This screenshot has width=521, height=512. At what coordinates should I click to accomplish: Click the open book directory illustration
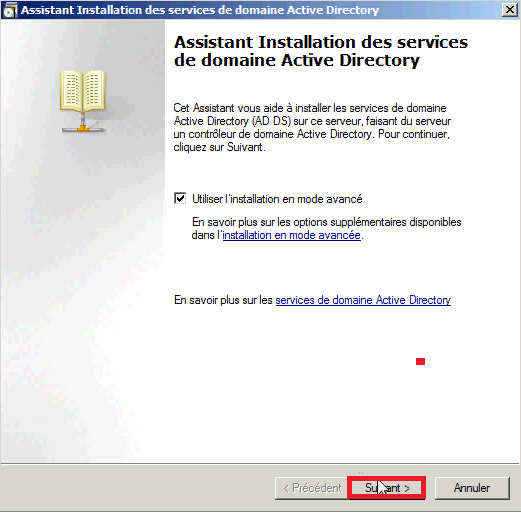click(83, 101)
